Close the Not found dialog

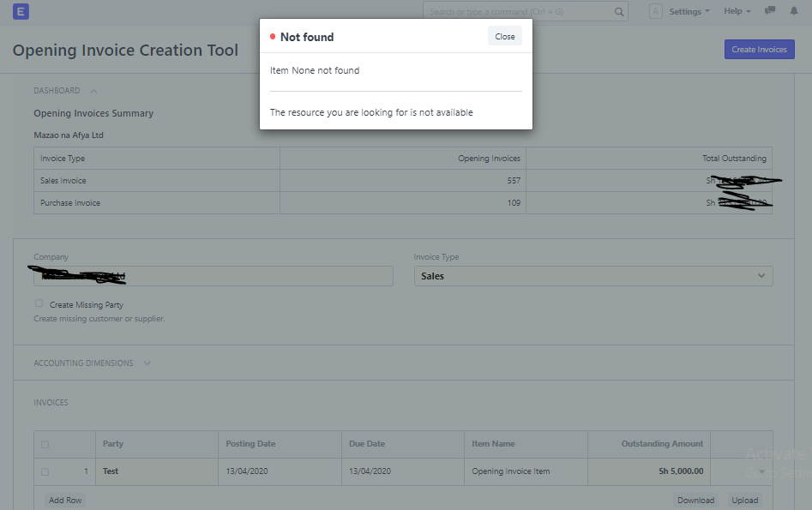[504, 36]
